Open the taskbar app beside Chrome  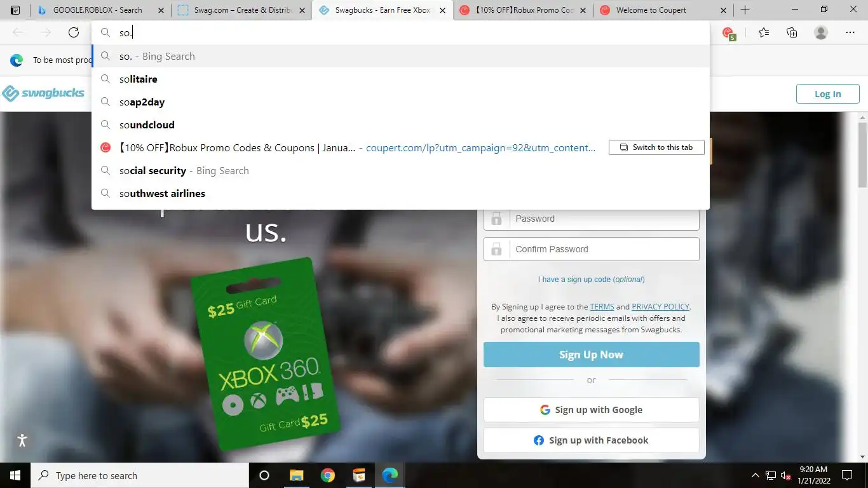tap(359, 475)
